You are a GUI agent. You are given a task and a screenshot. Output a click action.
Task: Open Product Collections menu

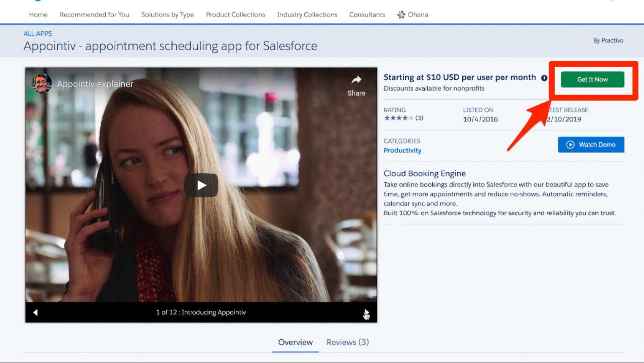tap(235, 15)
